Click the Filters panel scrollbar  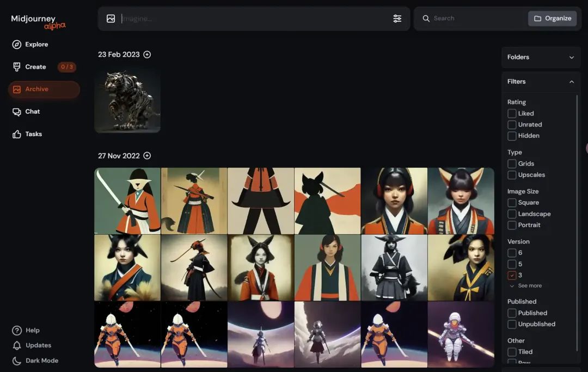(577, 223)
